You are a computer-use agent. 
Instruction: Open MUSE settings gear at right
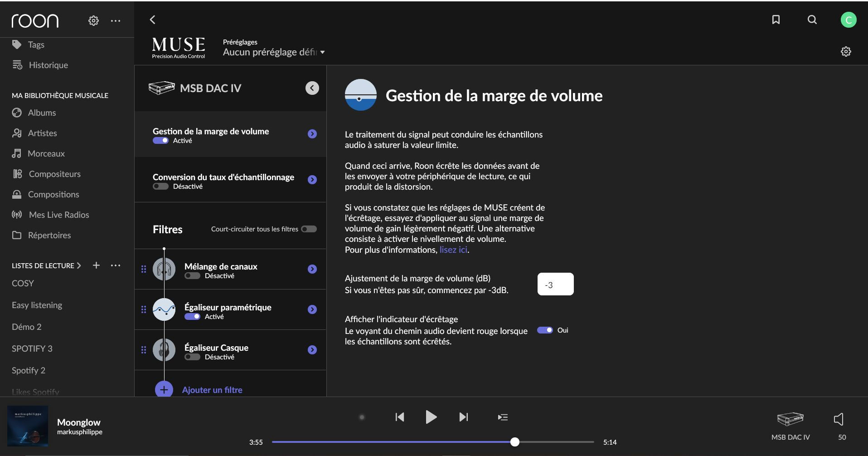tap(846, 52)
